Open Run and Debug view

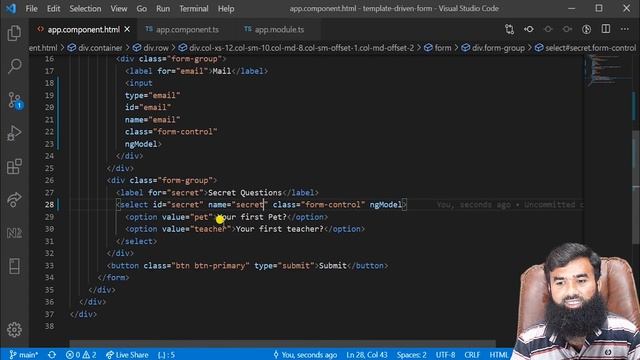(14, 133)
